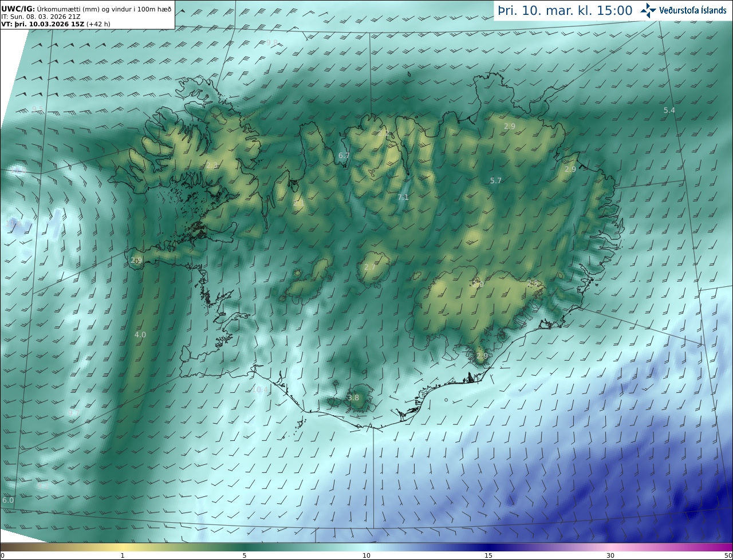Image resolution: width=733 pixels, height=560 pixels.
Task: Click the 6.7 value label on the map
Action: (x=344, y=156)
